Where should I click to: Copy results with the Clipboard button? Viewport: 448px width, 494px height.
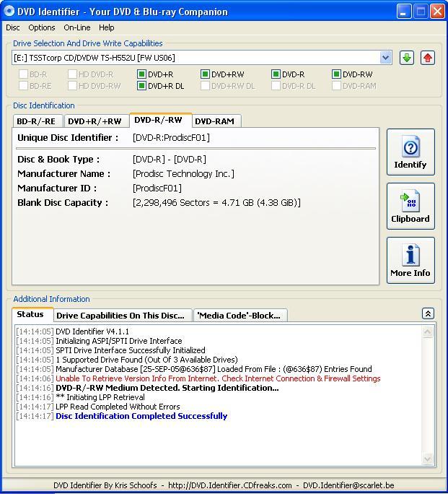pyautogui.click(x=410, y=206)
